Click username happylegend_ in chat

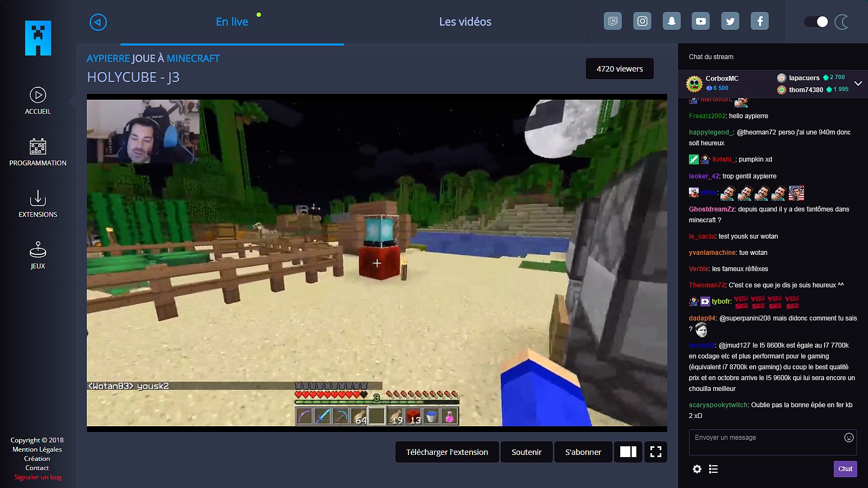(x=711, y=132)
